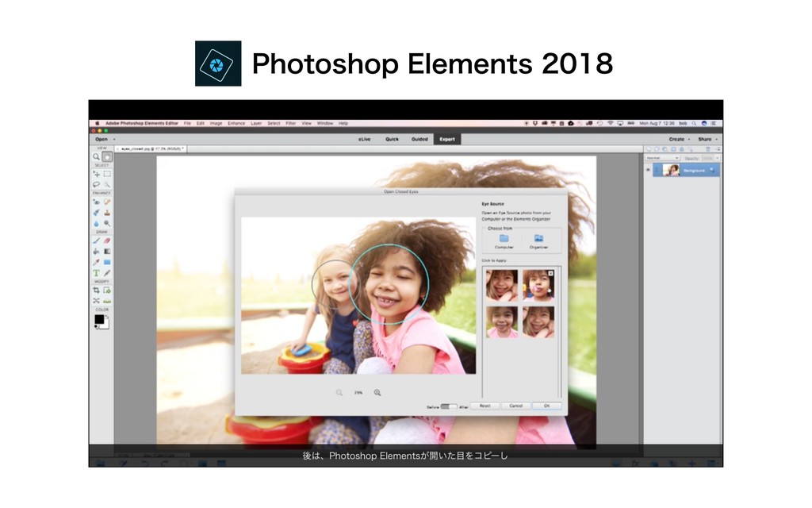Image resolution: width=812 pixels, height=508 pixels.
Task: Select the Color Picker eyedropper tool
Action: pyautogui.click(x=96, y=262)
